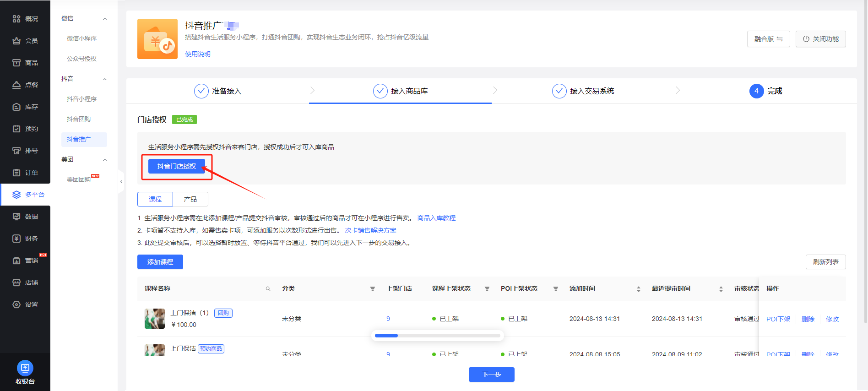Viewport: 868px width, 391px height.
Task: Open the 排号 queue section icon
Action: tap(16, 151)
